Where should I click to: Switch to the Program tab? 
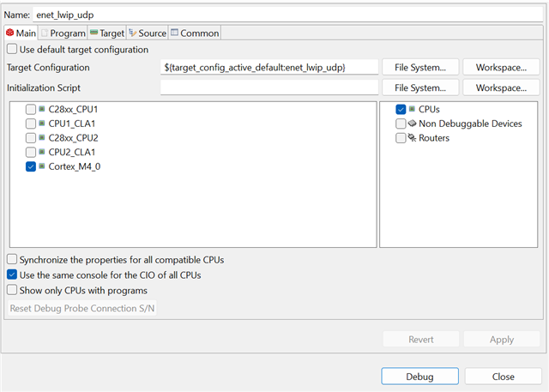(63, 33)
